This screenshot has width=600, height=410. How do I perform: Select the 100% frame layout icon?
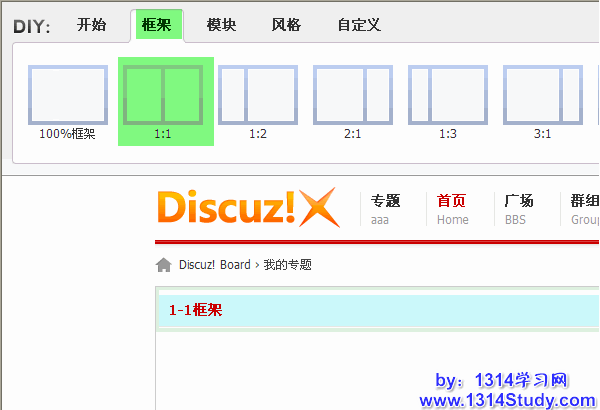click(x=67, y=96)
